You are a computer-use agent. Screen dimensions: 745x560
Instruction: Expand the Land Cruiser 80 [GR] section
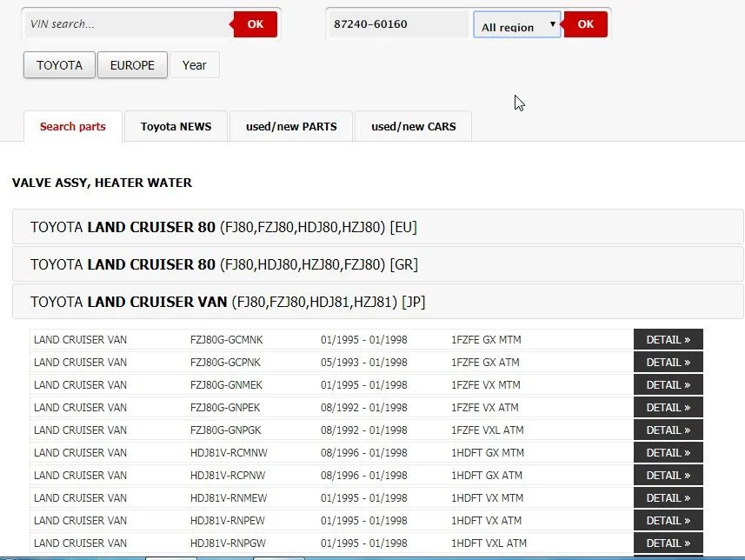pos(377,264)
